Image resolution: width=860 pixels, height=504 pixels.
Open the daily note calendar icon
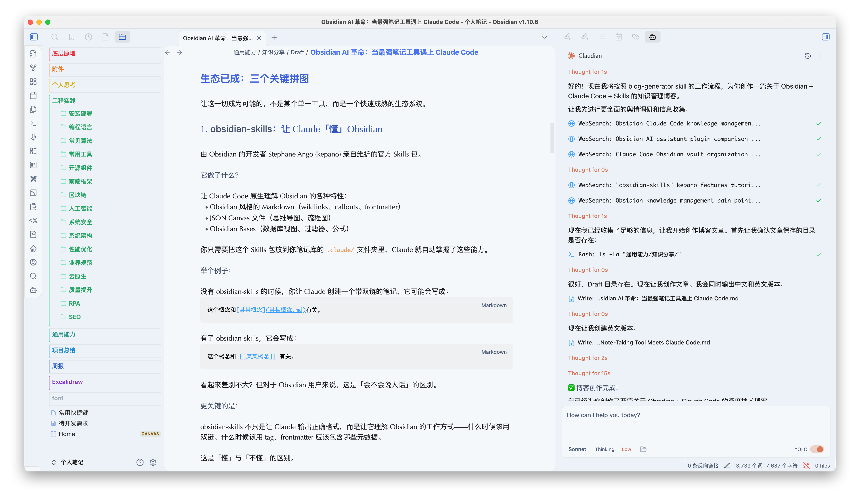(x=33, y=96)
